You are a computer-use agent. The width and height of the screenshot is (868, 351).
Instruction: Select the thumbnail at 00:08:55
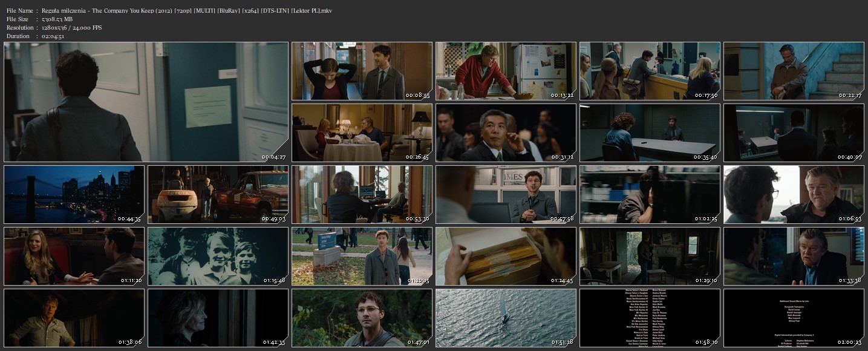tap(362, 71)
